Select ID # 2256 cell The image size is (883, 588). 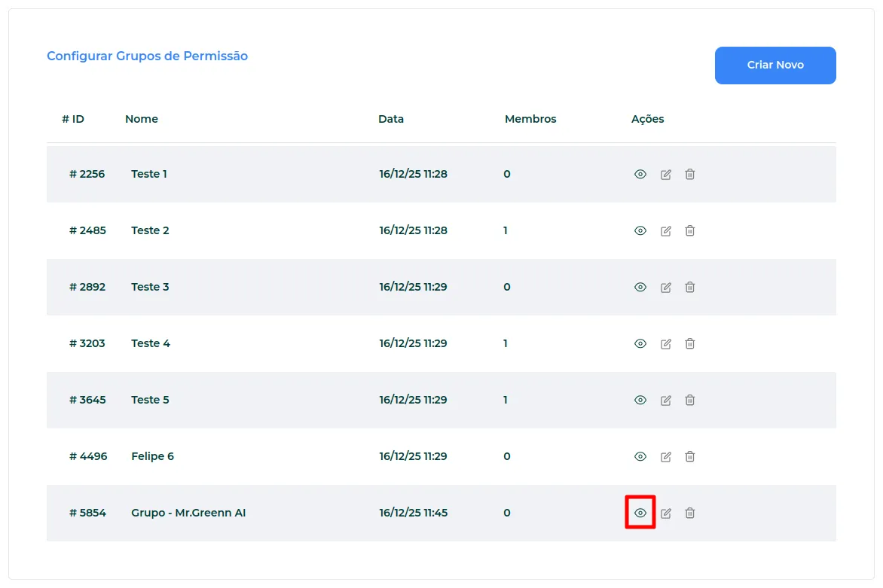point(87,174)
